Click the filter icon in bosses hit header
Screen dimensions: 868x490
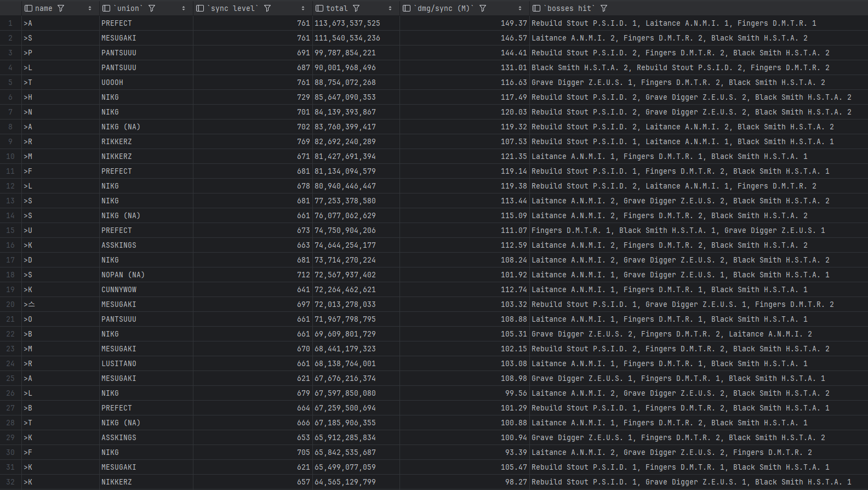coord(603,8)
